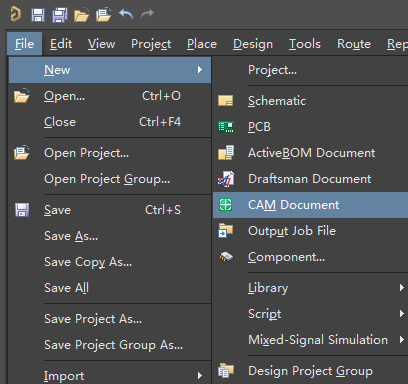Click the Schematic sheet icon
The height and width of the screenshot is (384, 408).
pos(226,101)
